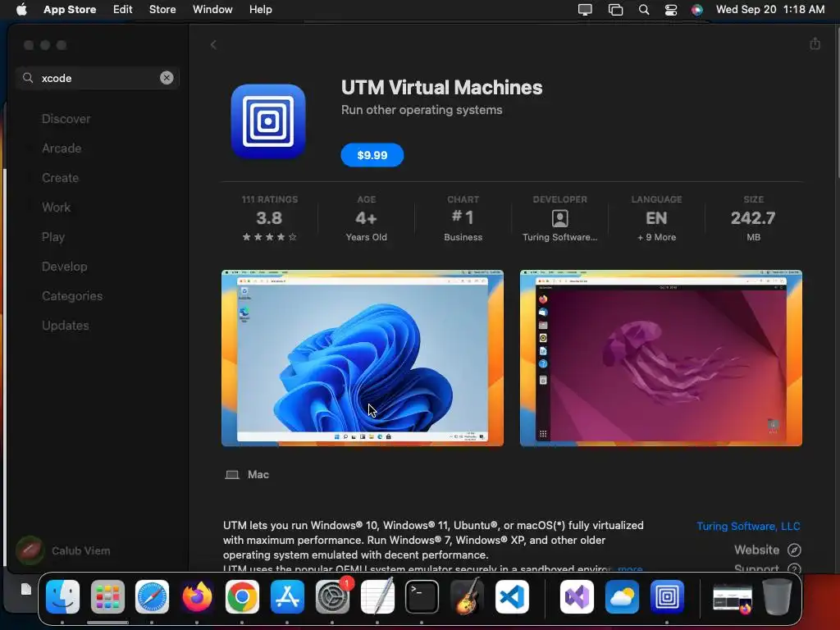Screen dimensions: 840x630
Task: Click the 242.7 MB size info
Action: (753, 218)
